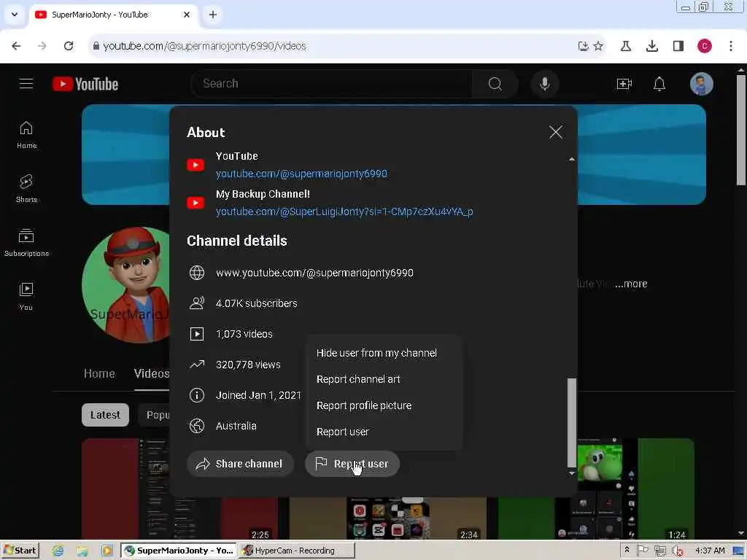
Task: Open the YouTube hamburger guide menu
Action: click(x=26, y=84)
